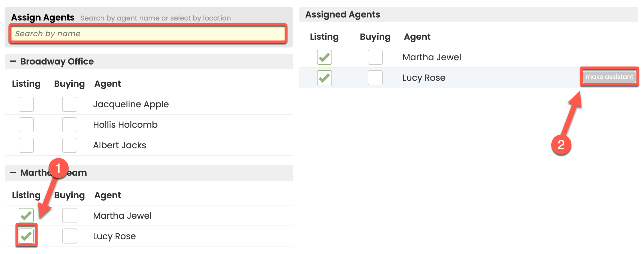
Task: Uncheck Listing for Lucy Rose in Martha Team
Action: 26,236
